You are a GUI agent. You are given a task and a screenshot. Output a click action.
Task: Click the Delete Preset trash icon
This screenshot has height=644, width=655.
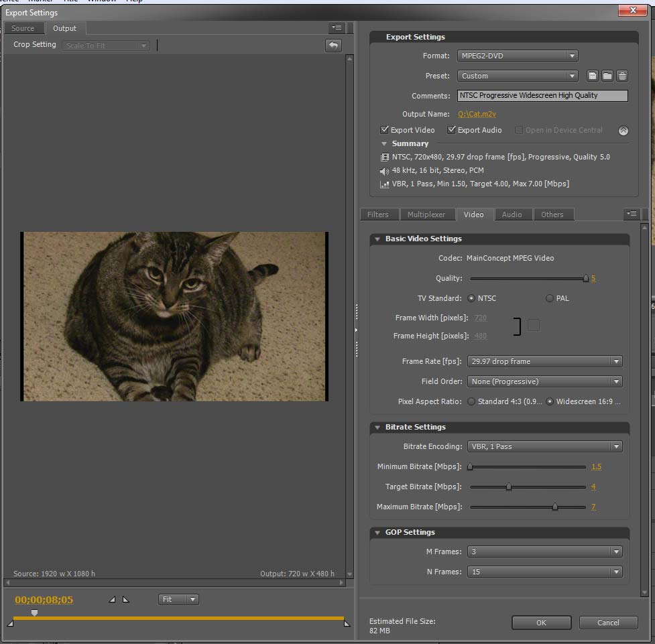point(622,76)
